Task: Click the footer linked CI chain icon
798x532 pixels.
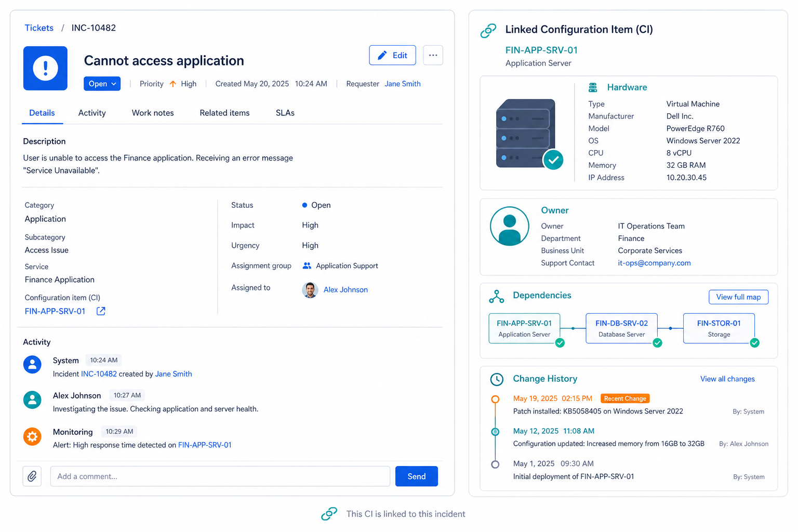Action: [x=329, y=514]
